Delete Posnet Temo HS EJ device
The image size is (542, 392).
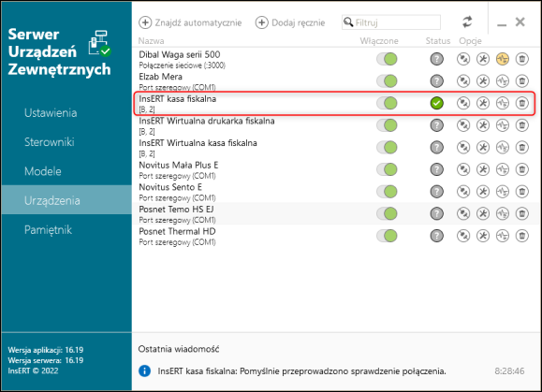click(x=522, y=213)
